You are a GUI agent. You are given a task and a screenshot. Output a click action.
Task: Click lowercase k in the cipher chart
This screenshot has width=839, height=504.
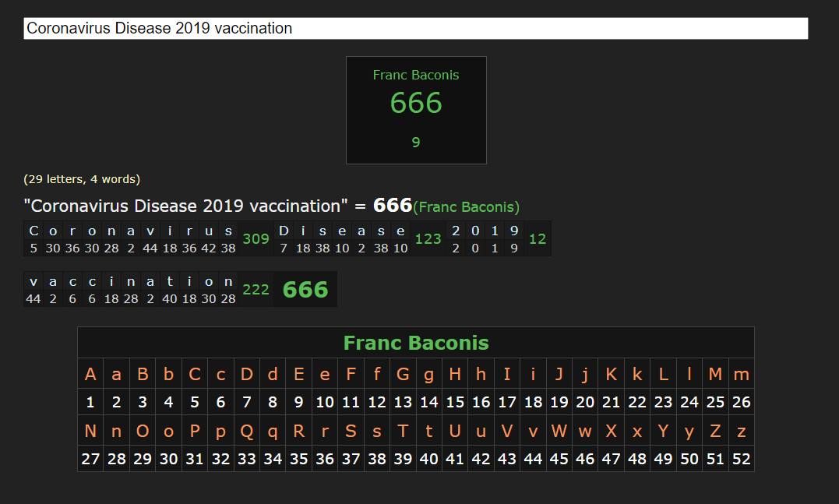[637, 374]
